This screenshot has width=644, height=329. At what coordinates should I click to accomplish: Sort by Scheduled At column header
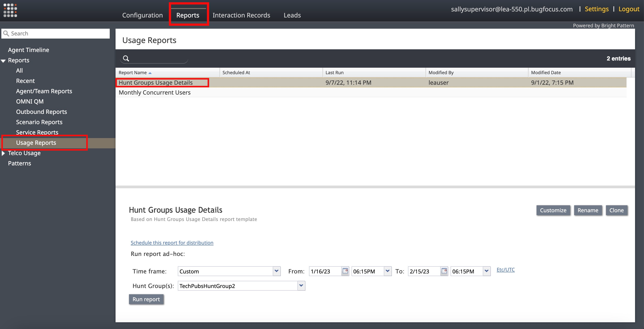[271, 73]
